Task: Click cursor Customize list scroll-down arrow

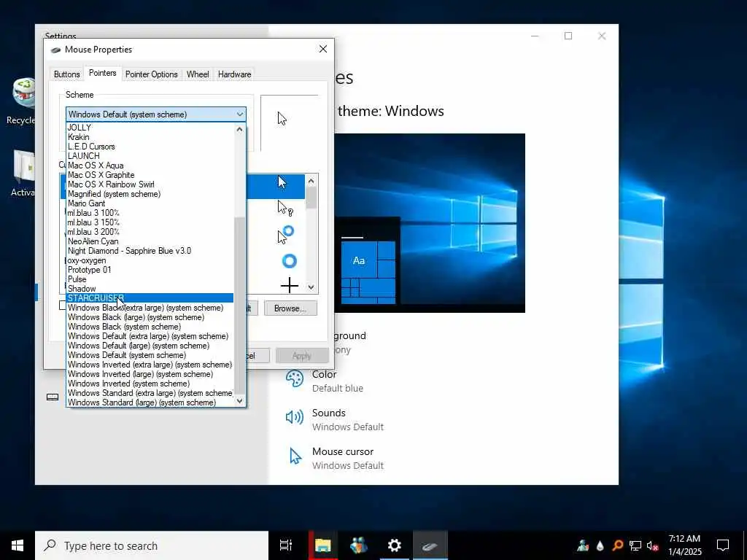Action: [311, 287]
